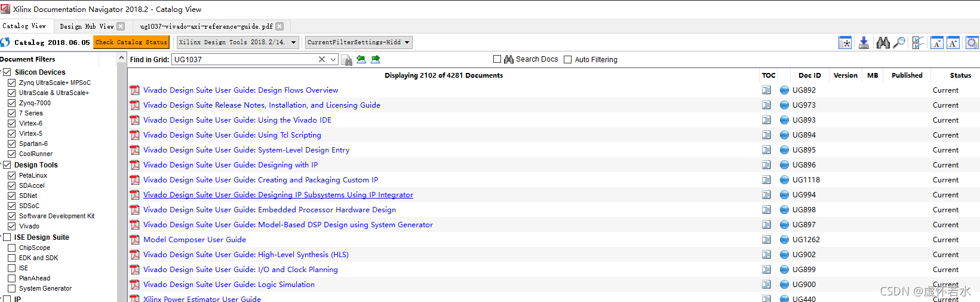
Task: Open Release Notes, Installation, and Licensing Guide
Action: coord(262,105)
